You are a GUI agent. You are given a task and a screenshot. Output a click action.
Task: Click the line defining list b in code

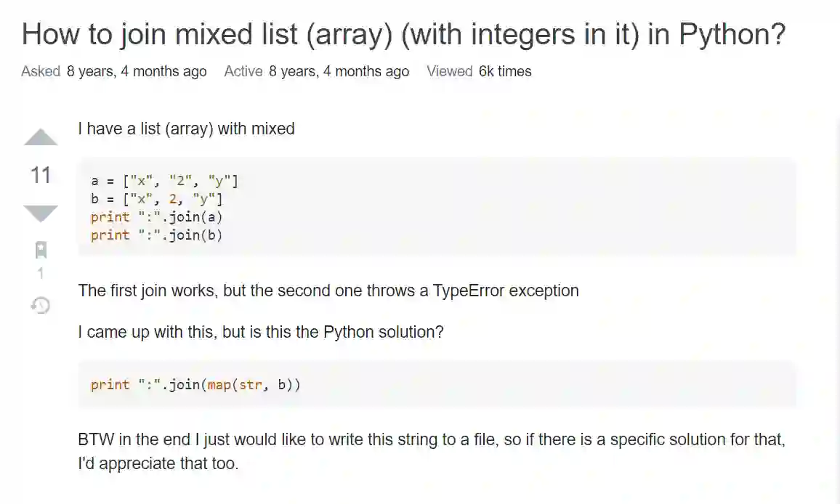coord(156,199)
